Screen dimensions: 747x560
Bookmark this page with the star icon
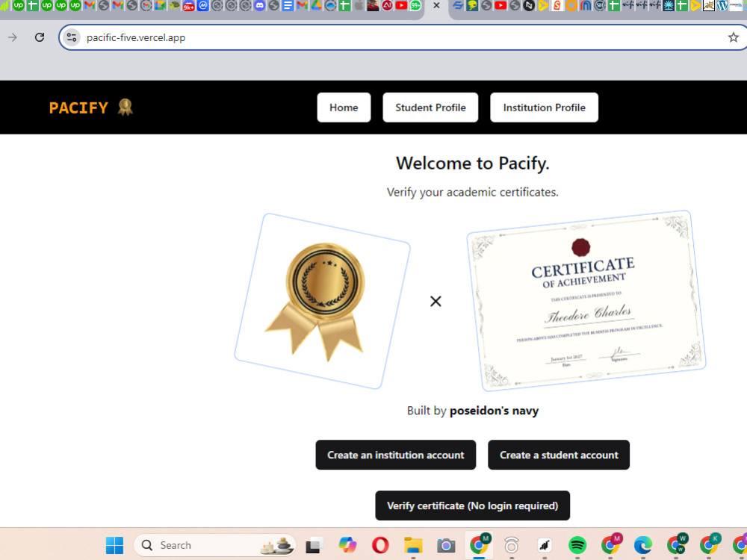tap(734, 37)
